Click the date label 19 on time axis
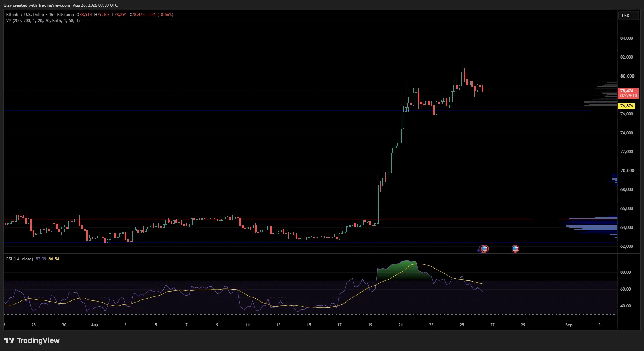Screen dimensions: 644x351 370,325
